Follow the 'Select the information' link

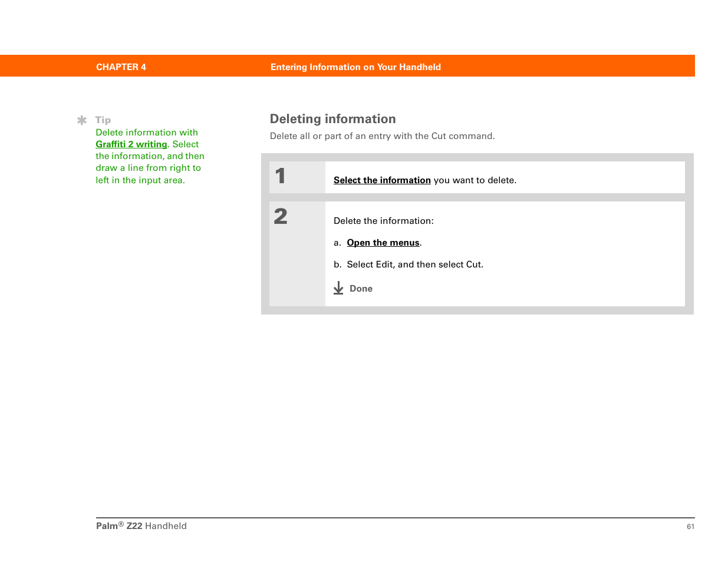point(382,180)
